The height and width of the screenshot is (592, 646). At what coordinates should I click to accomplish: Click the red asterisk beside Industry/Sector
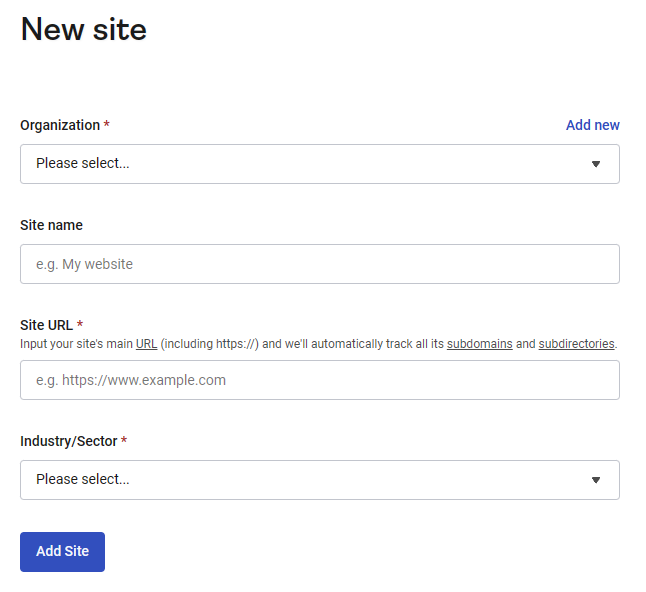coord(124,441)
